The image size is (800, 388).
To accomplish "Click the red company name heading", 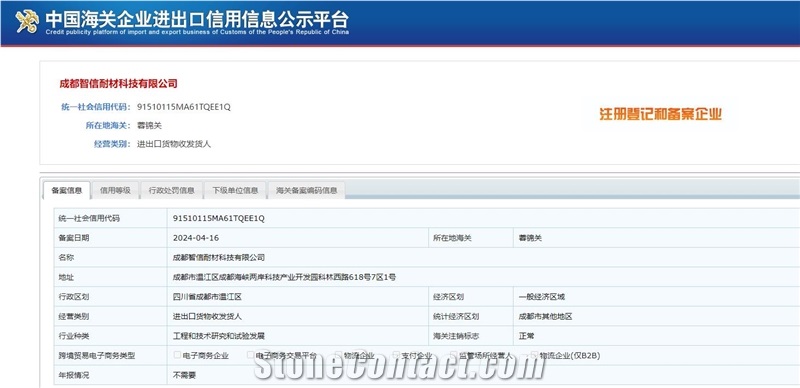I will click(x=118, y=84).
